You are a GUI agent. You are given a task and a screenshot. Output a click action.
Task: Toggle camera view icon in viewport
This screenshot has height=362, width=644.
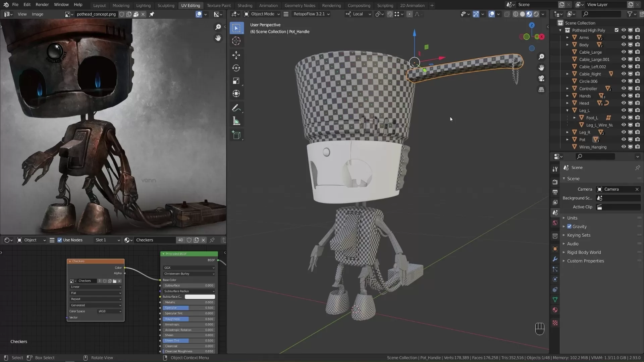click(x=541, y=78)
